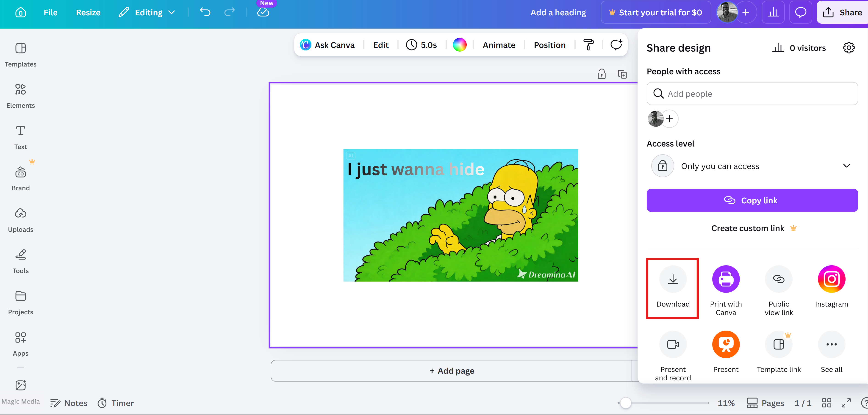Viewport: 868px width, 415px height.
Task: Enter fullscreen with expand arrows icon
Action: point(846,403)
